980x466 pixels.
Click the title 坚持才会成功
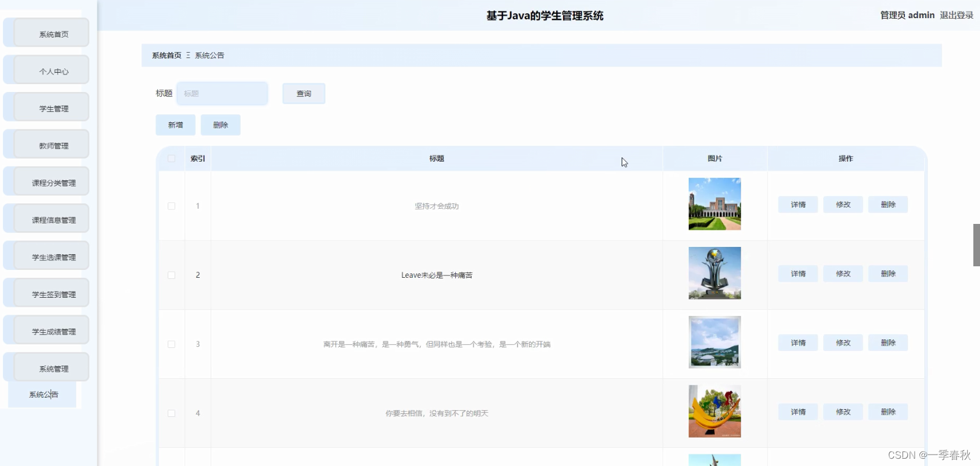click(x=436, y=206)
